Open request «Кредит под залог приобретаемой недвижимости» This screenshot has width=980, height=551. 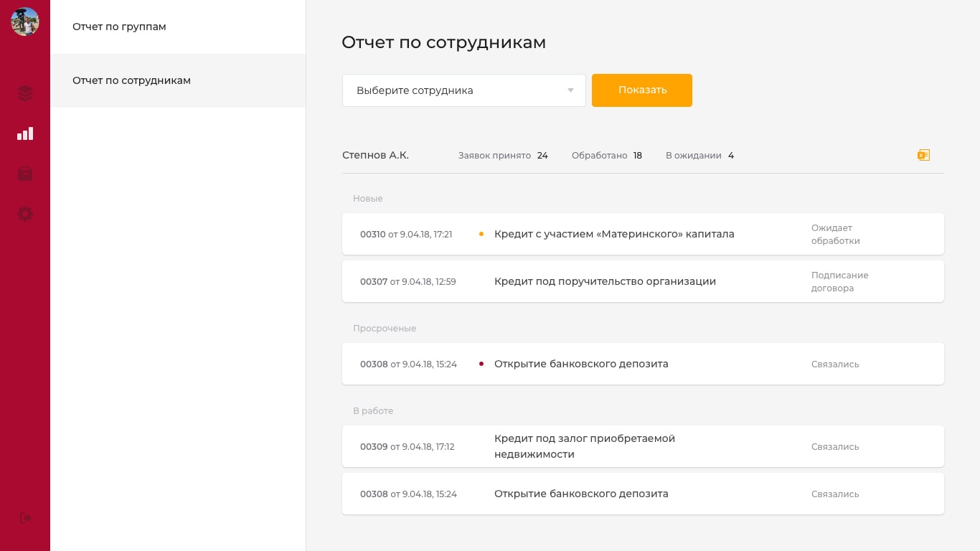584,446
